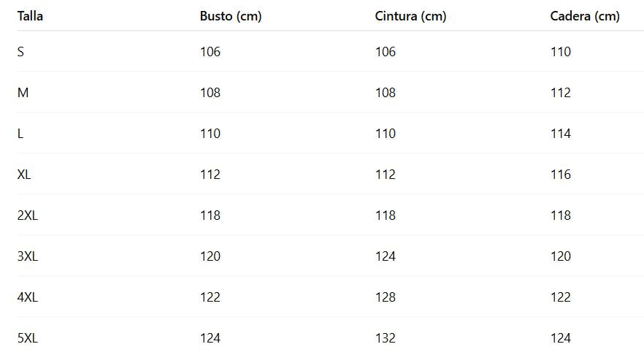Click the Busto (cm) column header

click(x=230, y=16)
